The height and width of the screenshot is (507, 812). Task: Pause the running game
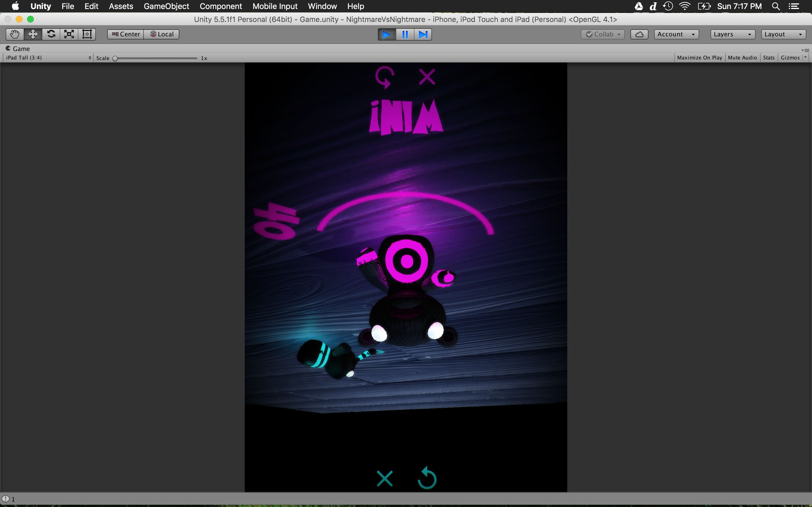[405, 34]
